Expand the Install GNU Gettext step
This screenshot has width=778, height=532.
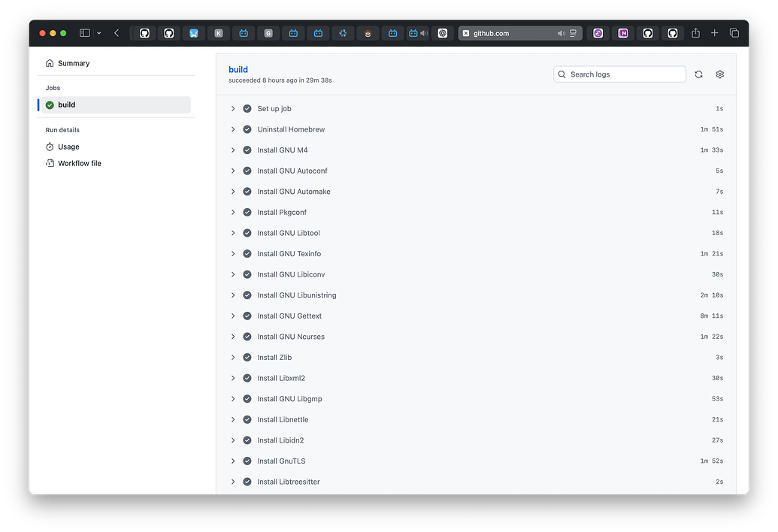pos(233,316)
